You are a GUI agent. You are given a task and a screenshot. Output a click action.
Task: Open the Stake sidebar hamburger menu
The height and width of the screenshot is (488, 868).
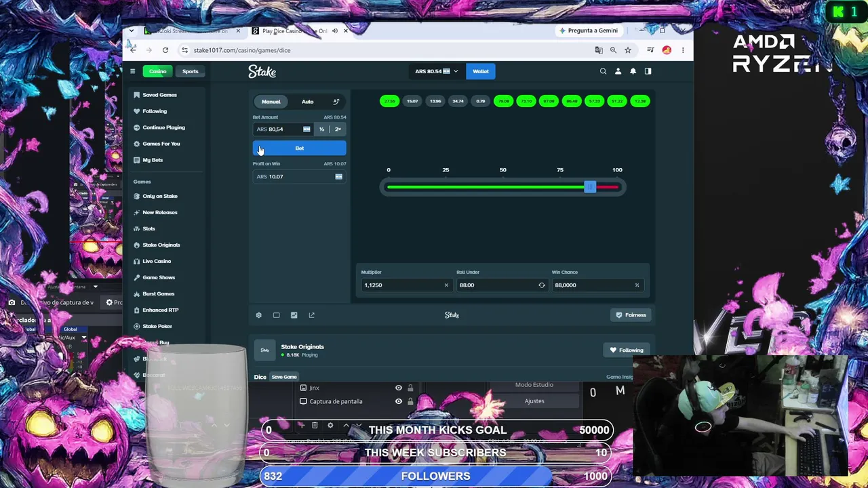pyautogui.click(x=133, y=71)
